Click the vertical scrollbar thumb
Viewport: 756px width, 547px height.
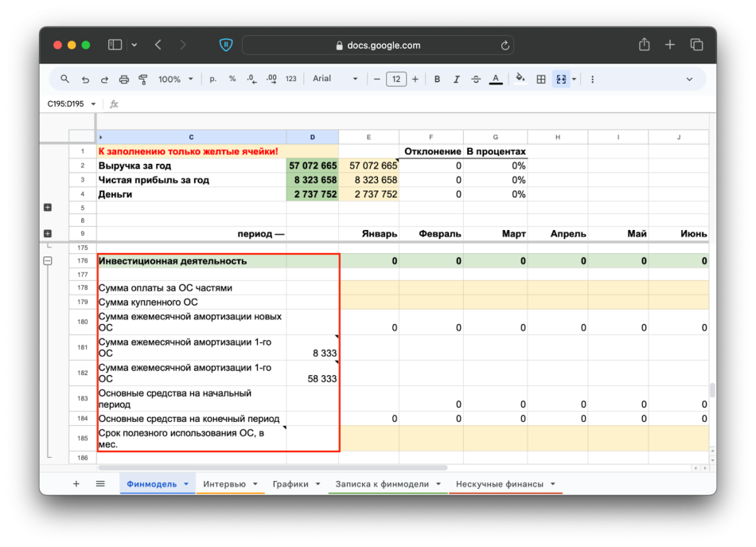click(x=712, y=390)
